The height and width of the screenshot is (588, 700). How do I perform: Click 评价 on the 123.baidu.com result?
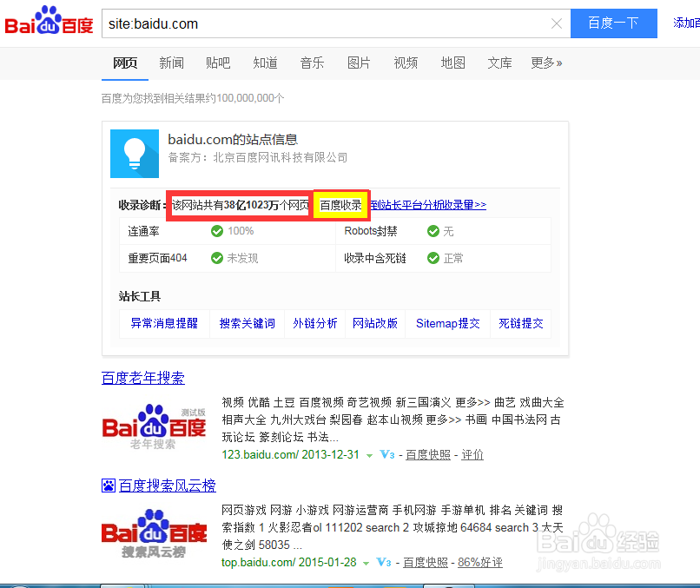(472, 454)
